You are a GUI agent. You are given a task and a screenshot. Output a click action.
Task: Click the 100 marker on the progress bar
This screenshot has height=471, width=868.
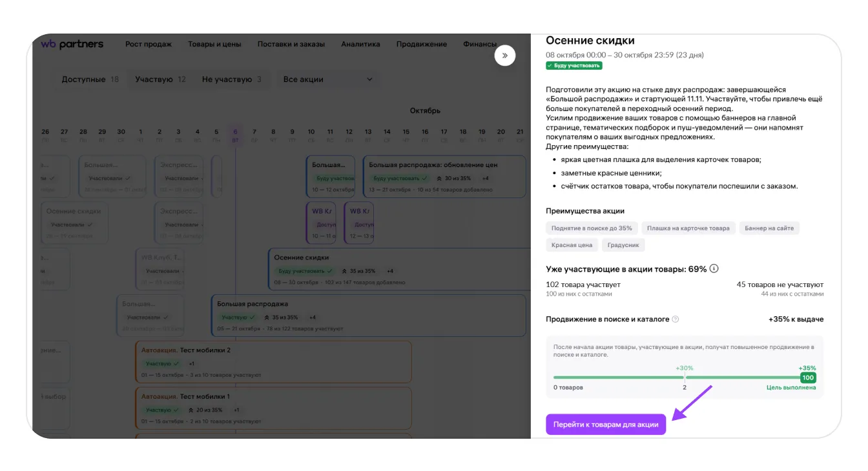point(808,377)
